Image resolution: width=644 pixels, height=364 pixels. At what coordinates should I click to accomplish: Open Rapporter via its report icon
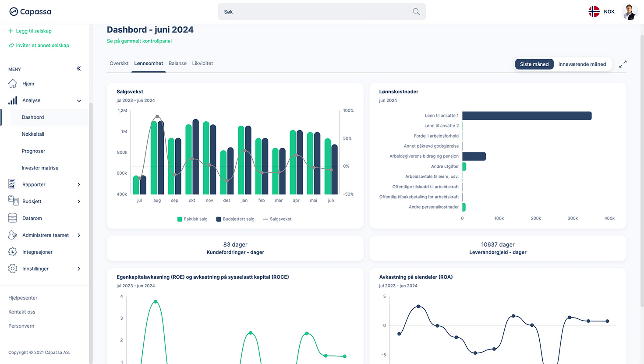12,184
